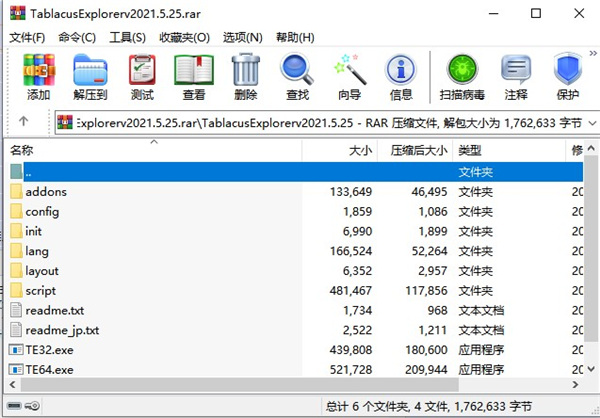
Task: Click size 166,524 in lang row
Action: (x=351, y=251)
